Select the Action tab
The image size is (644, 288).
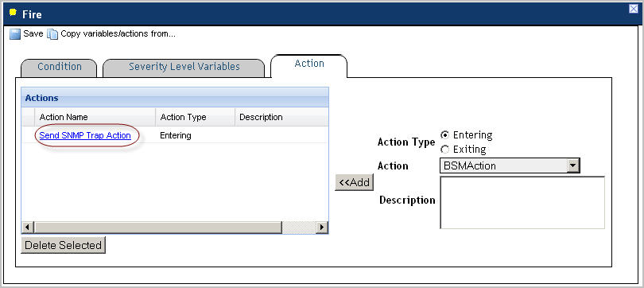point(309,65)
